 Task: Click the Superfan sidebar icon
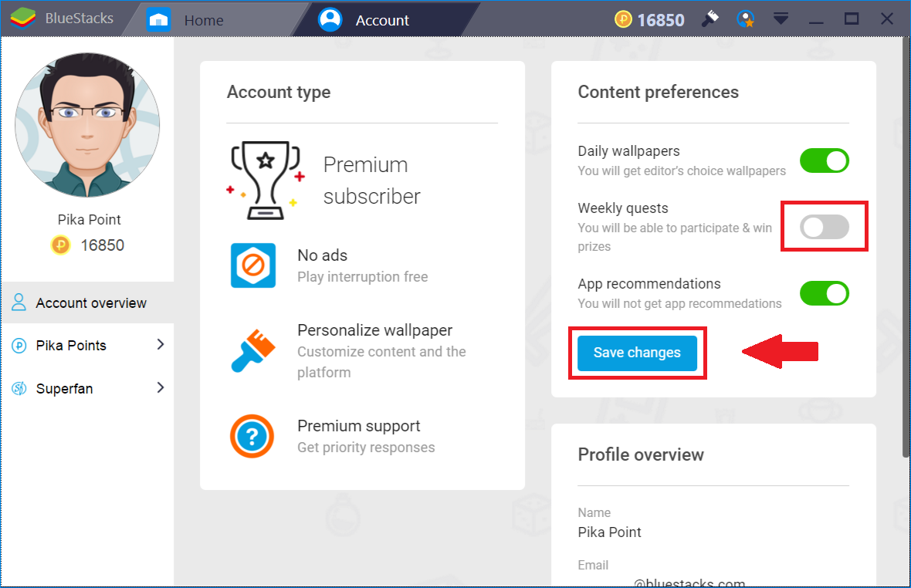tap(19, 388)
